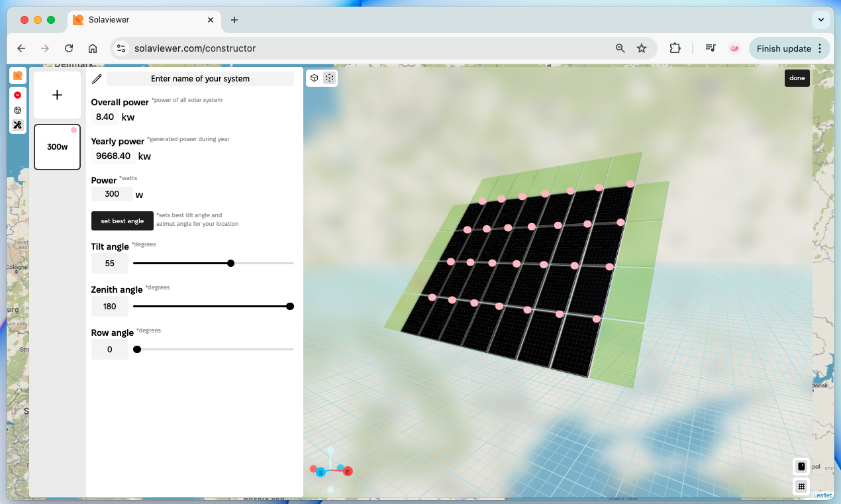Open the zoom magnifier icon in address bar
The image size is (841, 504).
(x=620, y=48)
